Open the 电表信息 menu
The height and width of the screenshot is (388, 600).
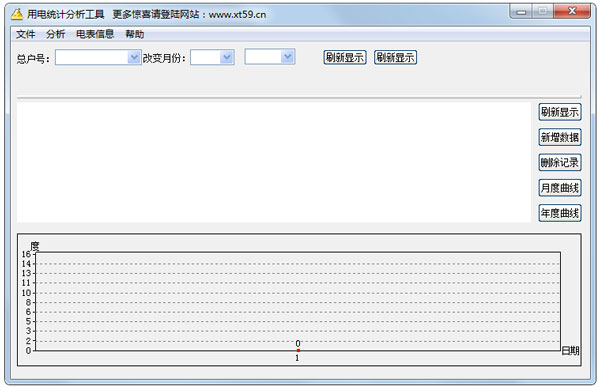pyautogui.click(x=95, y=34)
